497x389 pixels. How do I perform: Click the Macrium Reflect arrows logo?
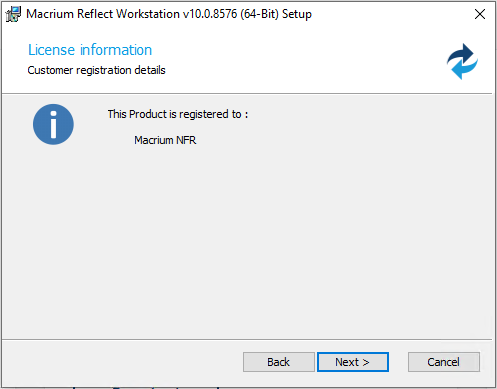462,61
